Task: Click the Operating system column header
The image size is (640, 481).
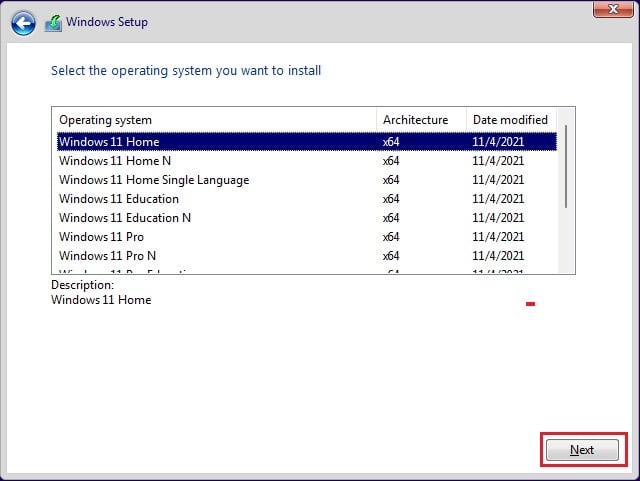Action: click(215, 120)
